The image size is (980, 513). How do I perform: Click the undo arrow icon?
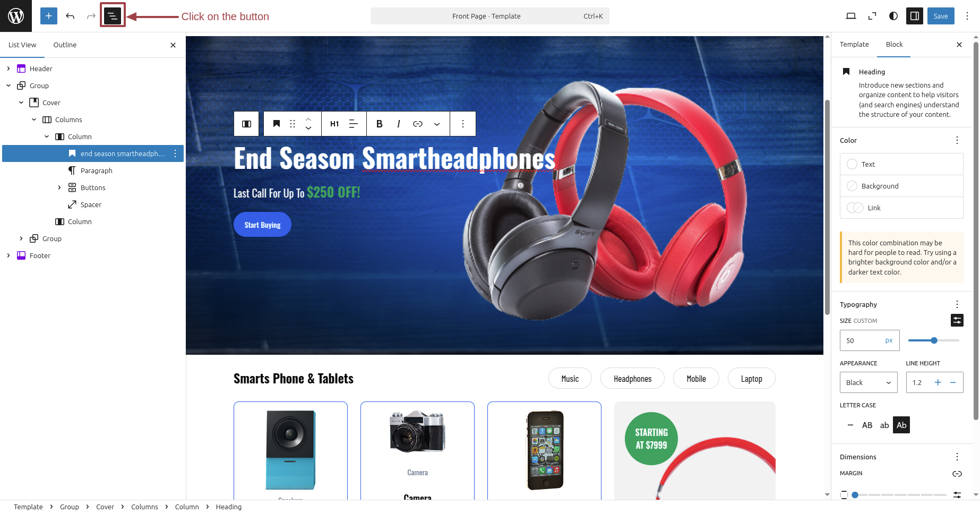[x=70, y=16]
